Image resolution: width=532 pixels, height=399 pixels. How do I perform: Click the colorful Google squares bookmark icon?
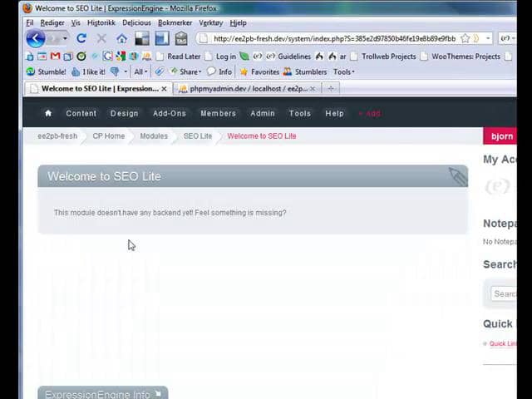coord(121,57)
